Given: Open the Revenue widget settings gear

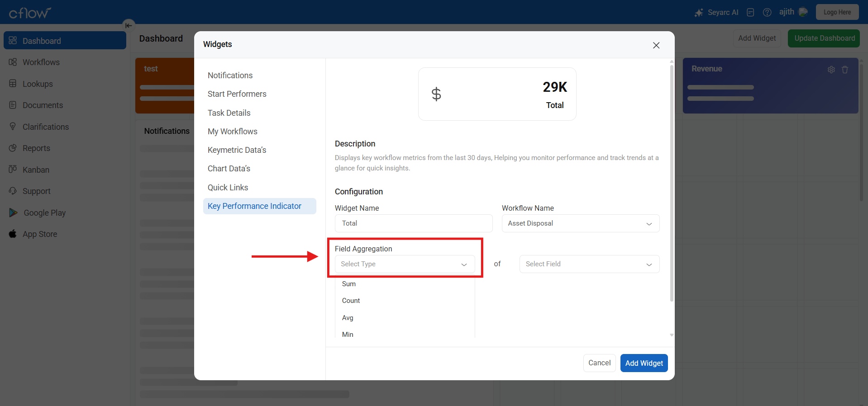Looking at the screenshot, I should 831,70.
